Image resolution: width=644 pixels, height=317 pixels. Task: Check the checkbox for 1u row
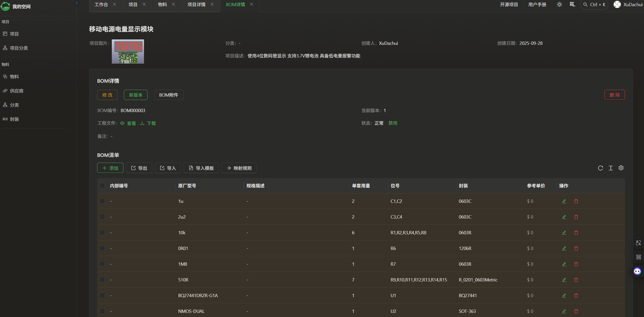pos(102,201)
